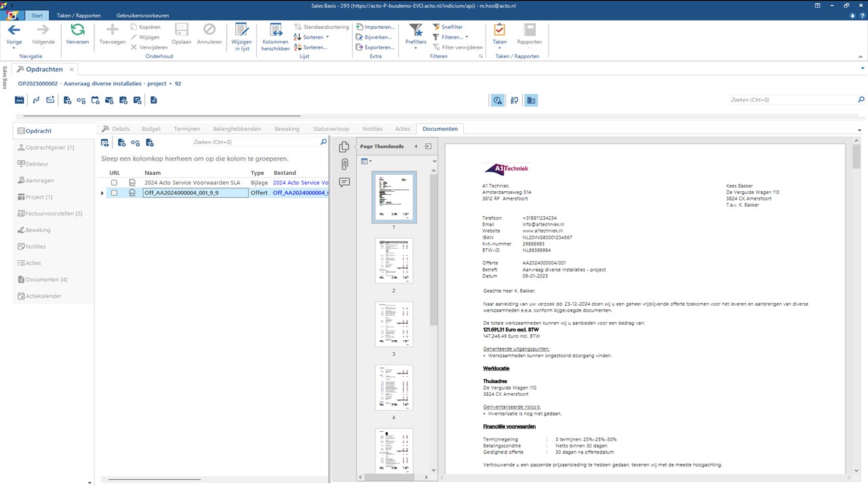This screenshot has width=868, height=488.
Task: Open the 2024 Acto Service Voorwaarden file link
Action: click(x=300, y=183)
